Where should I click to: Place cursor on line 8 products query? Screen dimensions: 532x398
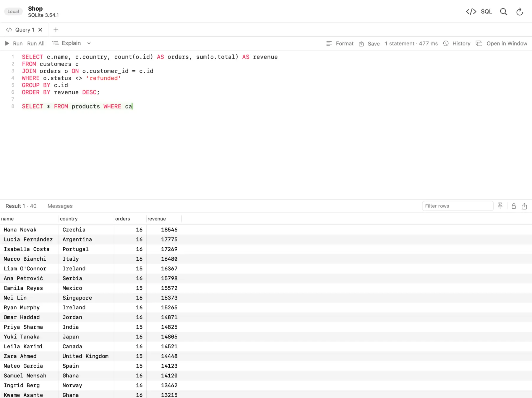pyautogui.click(x=77, y=107)
